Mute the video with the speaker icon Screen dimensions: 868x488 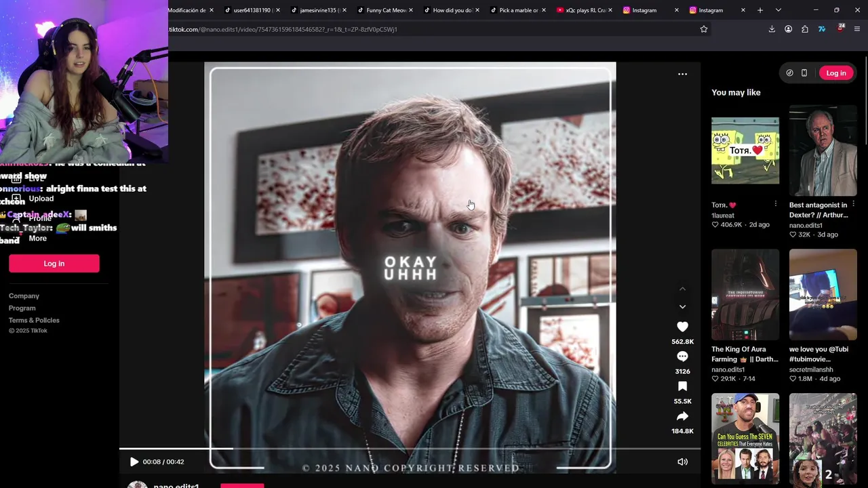pyautogui.click(x=682, y=462)
